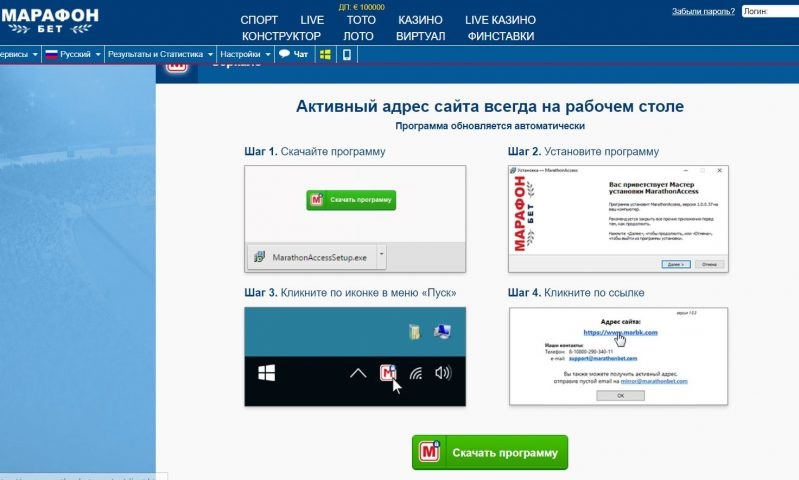Click the Russian flag language icon

50,54
